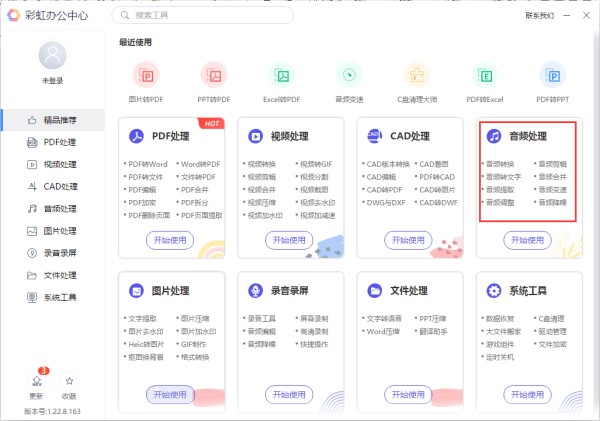Open C盘清理 in 系统工具 card
The image size is (600, 421).
point(551,318)
